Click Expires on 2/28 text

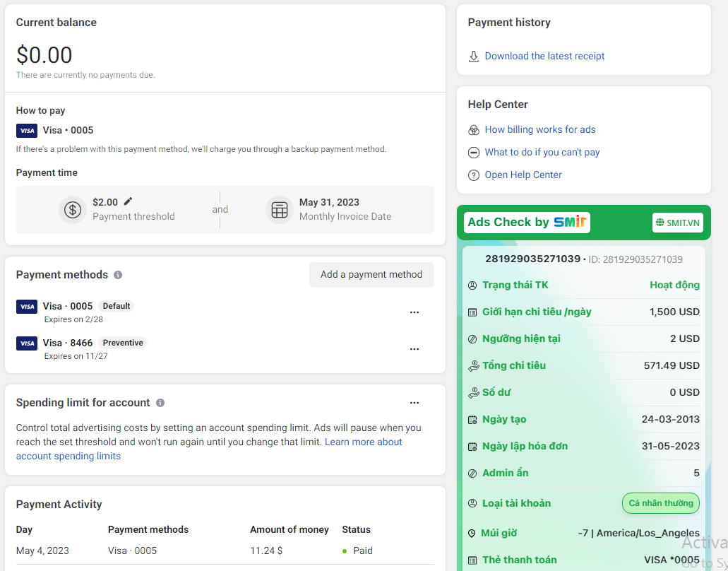[74, 319]
